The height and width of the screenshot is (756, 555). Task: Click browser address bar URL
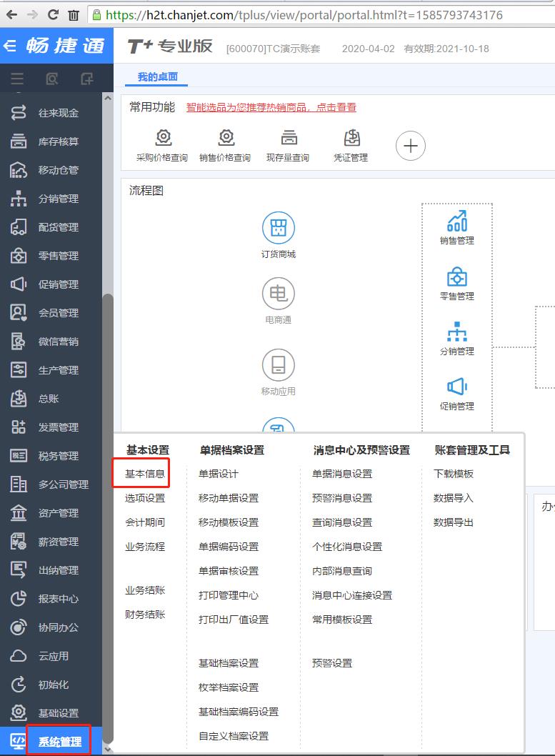coord(304,15)
